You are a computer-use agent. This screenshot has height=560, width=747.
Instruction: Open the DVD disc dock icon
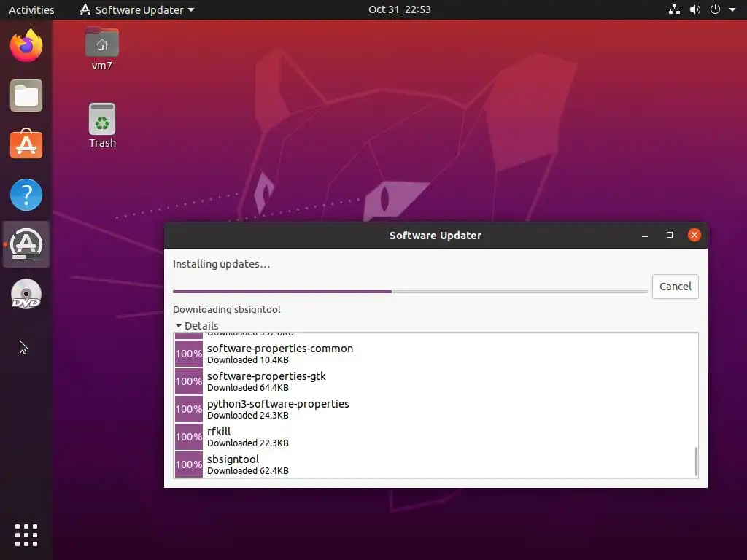point(26,295)
